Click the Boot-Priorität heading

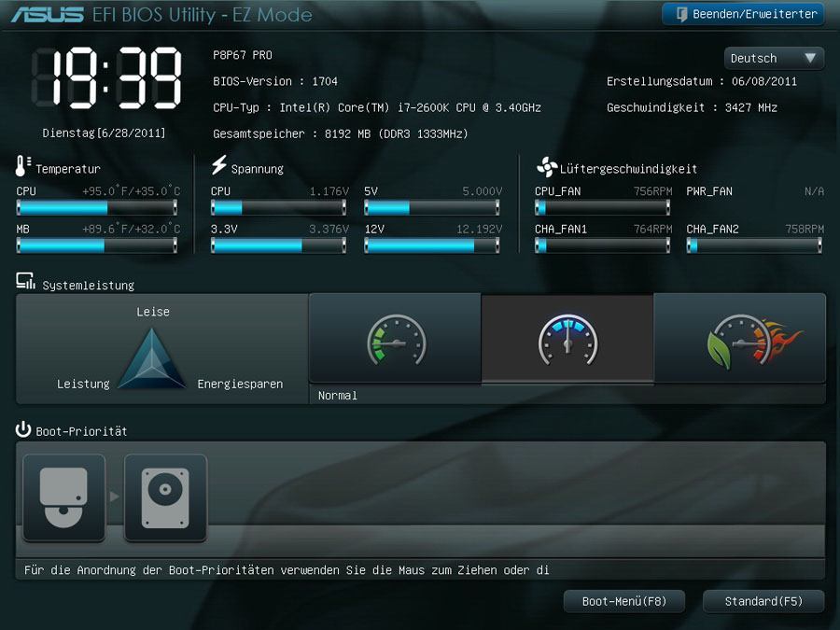[81, 431]
